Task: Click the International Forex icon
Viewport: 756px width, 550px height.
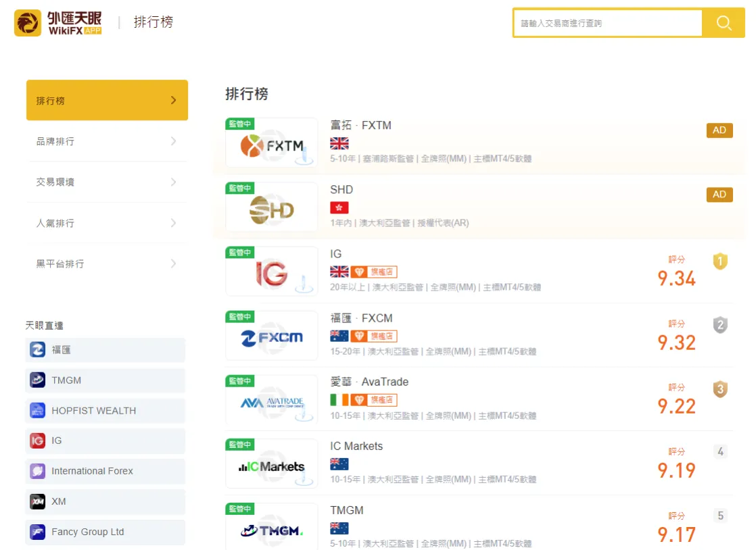Action: [x=38, y=471]
